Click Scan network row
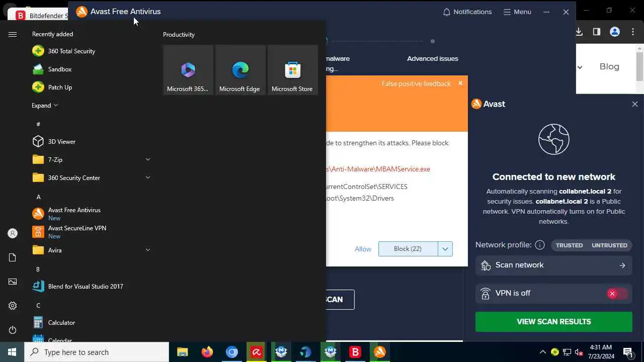 (553, 265)
